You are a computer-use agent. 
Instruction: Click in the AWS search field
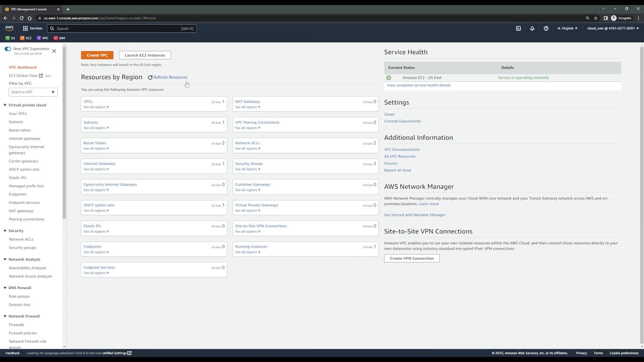[117, 28]
